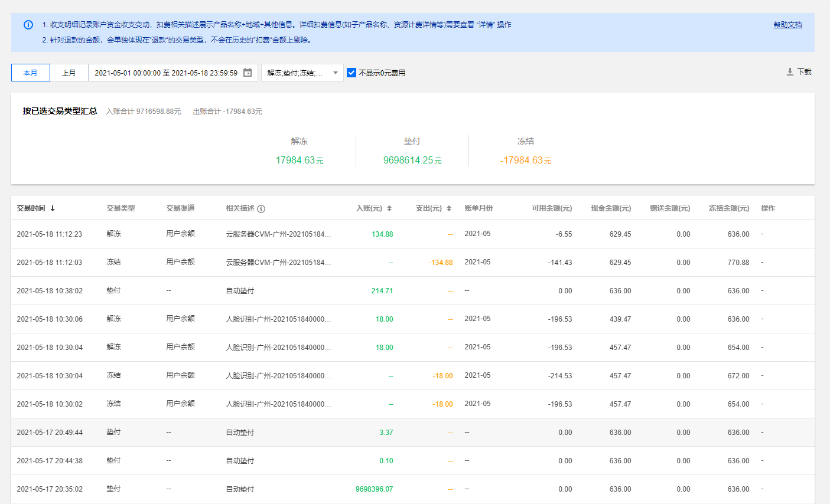Click the 解冻 summary amount 17984.63元
The image size is (830, 504).
click(300, 161)
